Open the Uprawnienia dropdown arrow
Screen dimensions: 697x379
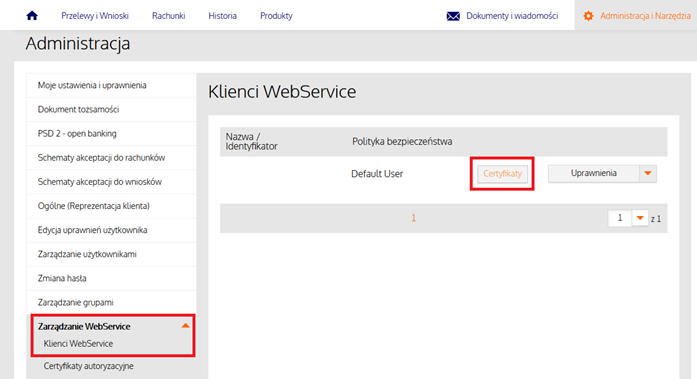click(648, 173)
